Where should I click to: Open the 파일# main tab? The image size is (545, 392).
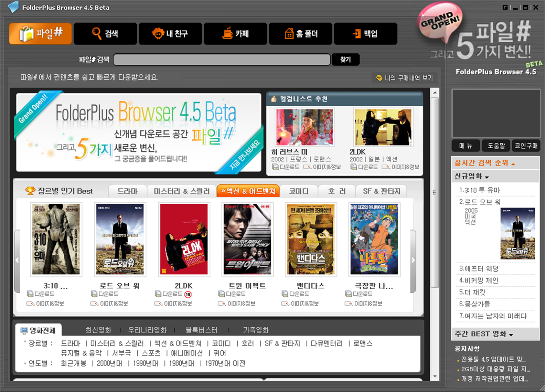pyautogui.click(x=41, y=33)
